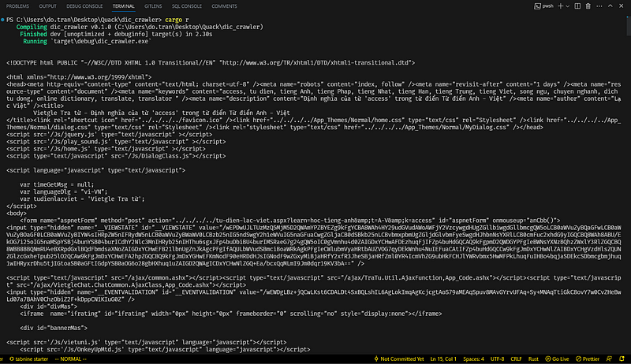The height and width of the screenshot is (364, 631).
Task: Select language mode via Rust
Action: click(533, 358)
